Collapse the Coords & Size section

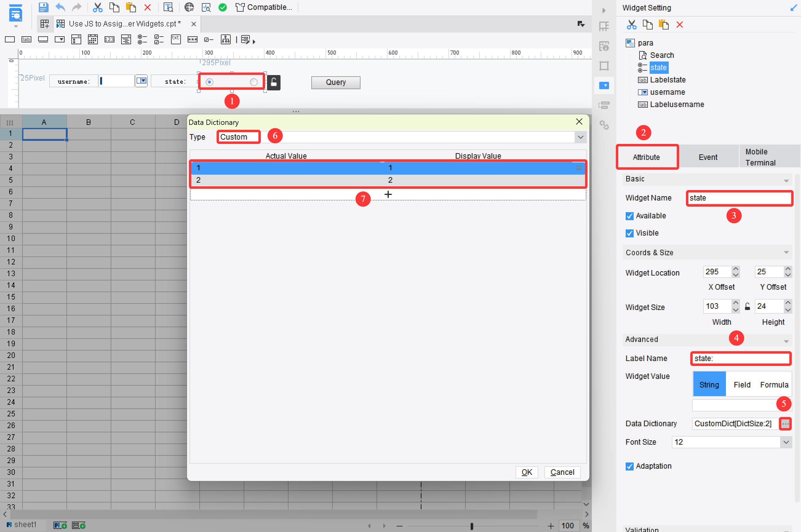coord(787,252)
